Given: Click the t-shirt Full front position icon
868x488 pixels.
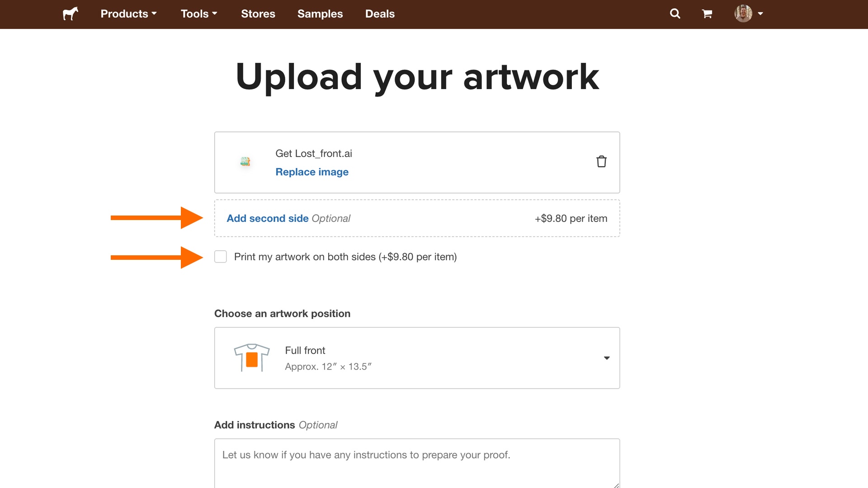Looking at the screenshot, I should click(252, 358).
